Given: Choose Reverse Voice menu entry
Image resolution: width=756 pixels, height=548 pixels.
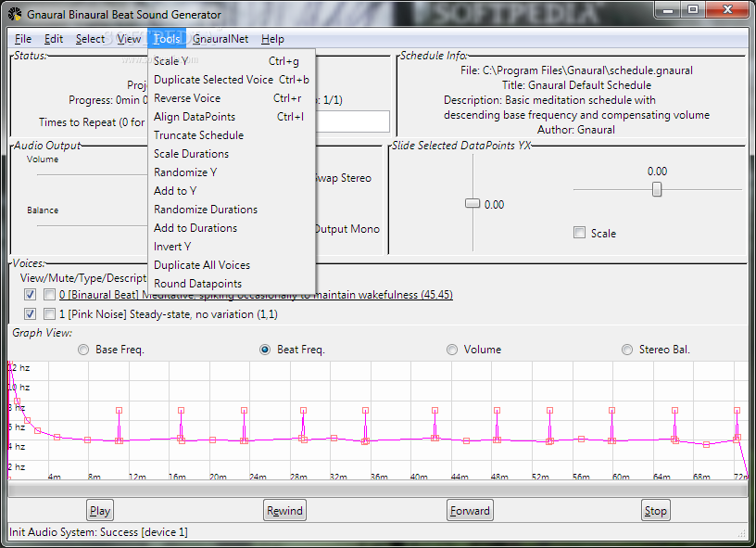Looking at the screenshot, I should pyautogui.click(x=232, y=98).
